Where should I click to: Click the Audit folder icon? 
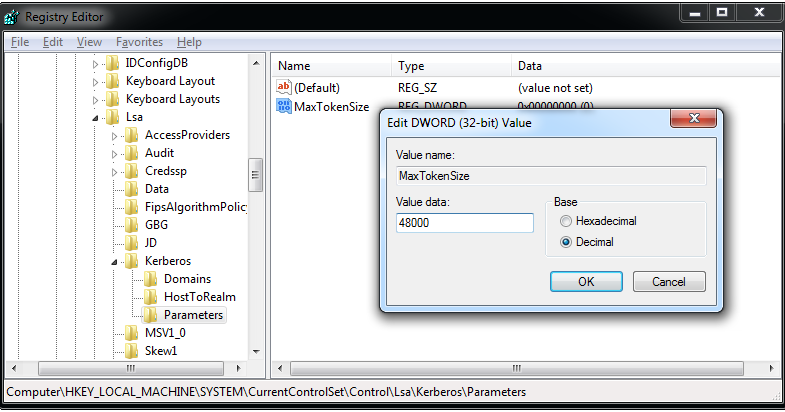132,153
